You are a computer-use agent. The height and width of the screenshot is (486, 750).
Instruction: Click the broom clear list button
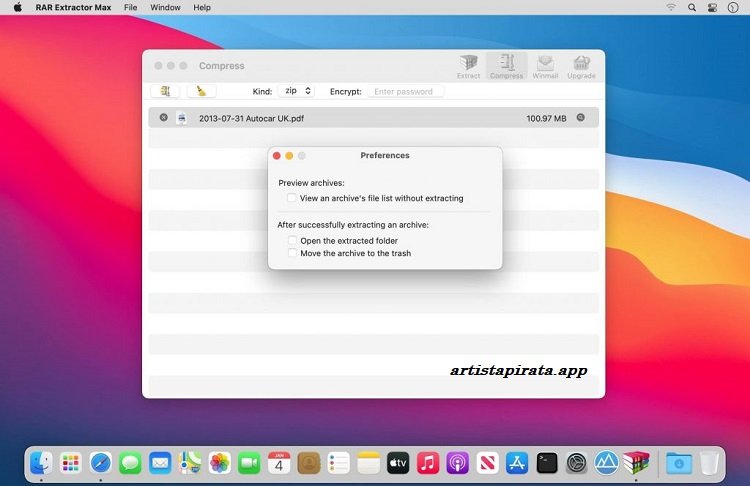[201, 91]
